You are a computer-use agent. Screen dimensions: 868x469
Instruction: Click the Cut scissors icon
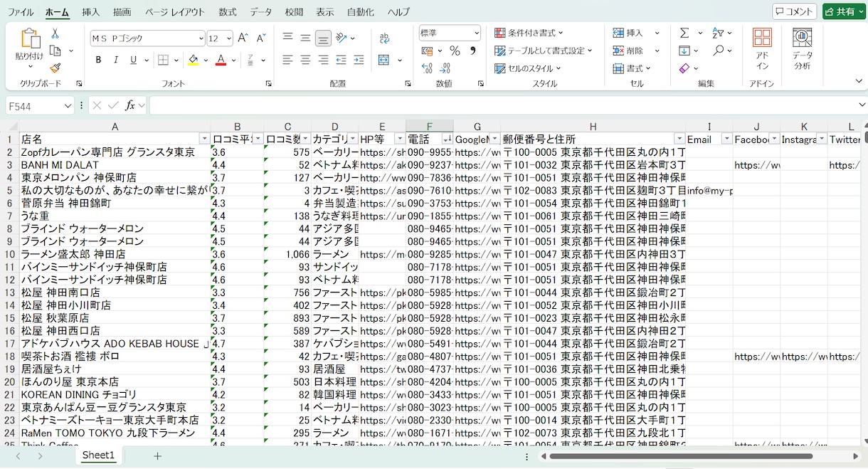(x=55, y=33)
